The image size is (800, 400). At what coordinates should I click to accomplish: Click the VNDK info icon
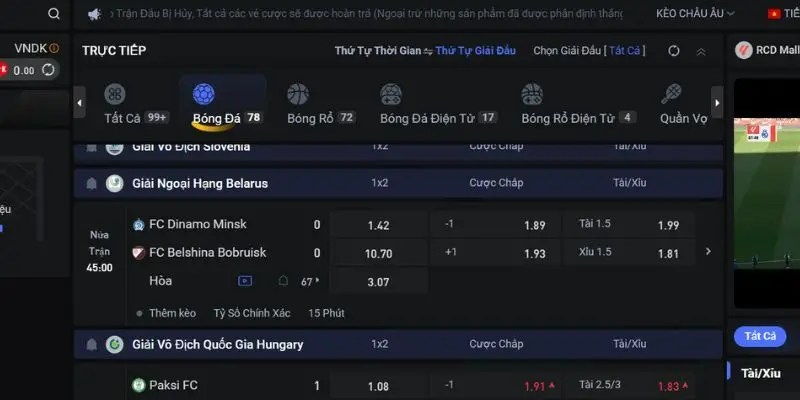[54, 48]
